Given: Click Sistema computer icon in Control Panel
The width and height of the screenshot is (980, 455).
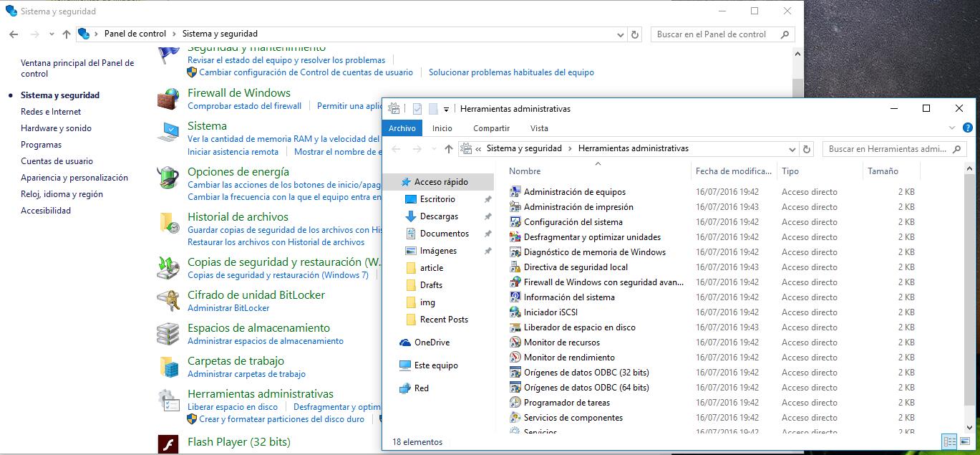Looking at the screenshot, I should tap(168, 132).
